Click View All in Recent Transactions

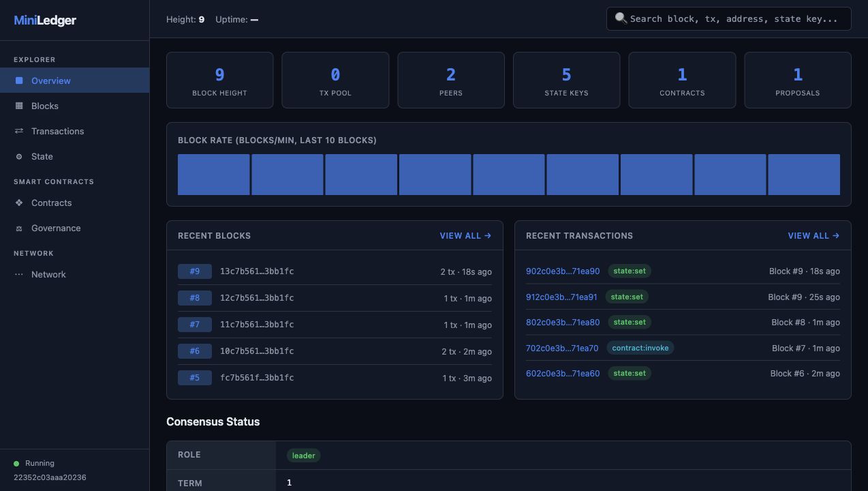[813, 235]
